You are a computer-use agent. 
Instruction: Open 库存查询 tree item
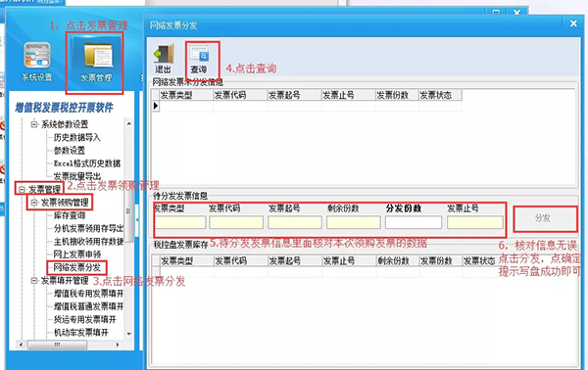pos(70,215)
